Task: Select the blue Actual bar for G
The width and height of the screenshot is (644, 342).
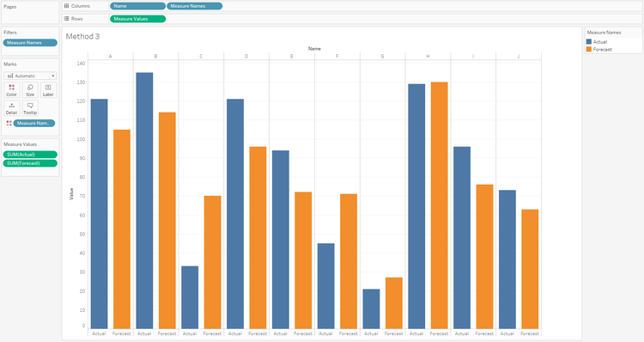Action: 371,308
